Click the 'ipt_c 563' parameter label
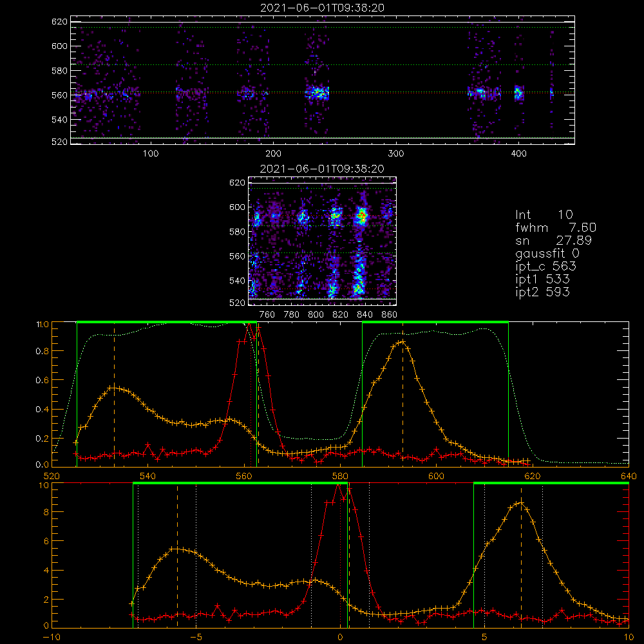 point(546,267)
